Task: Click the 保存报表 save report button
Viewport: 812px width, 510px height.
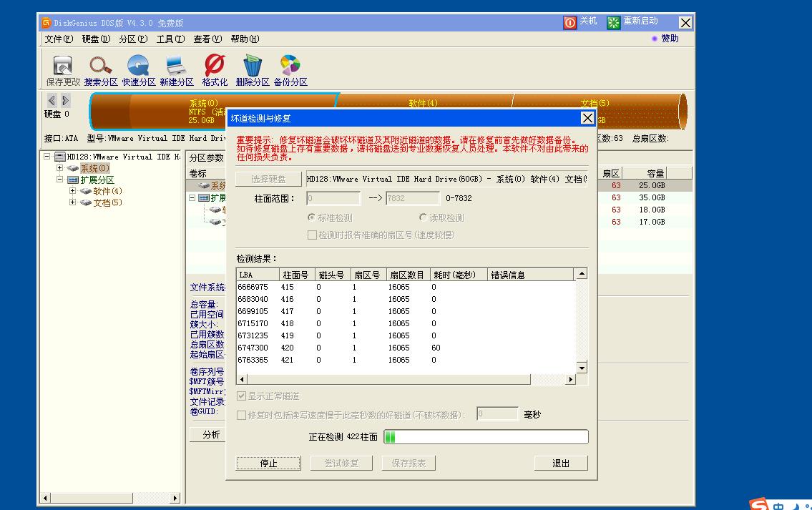Action: [x=409, y=463]
